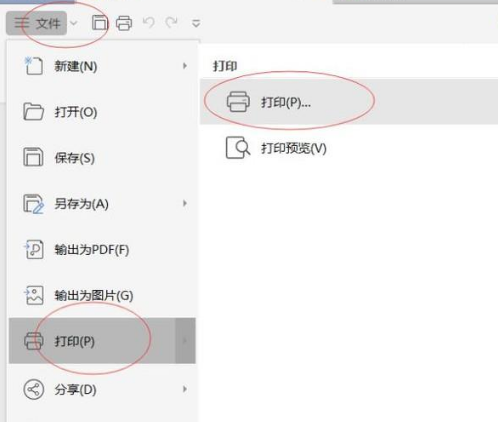Expand the 另存为(A) submenu arrow
This screenshot has width=498, height=422.
185,203
